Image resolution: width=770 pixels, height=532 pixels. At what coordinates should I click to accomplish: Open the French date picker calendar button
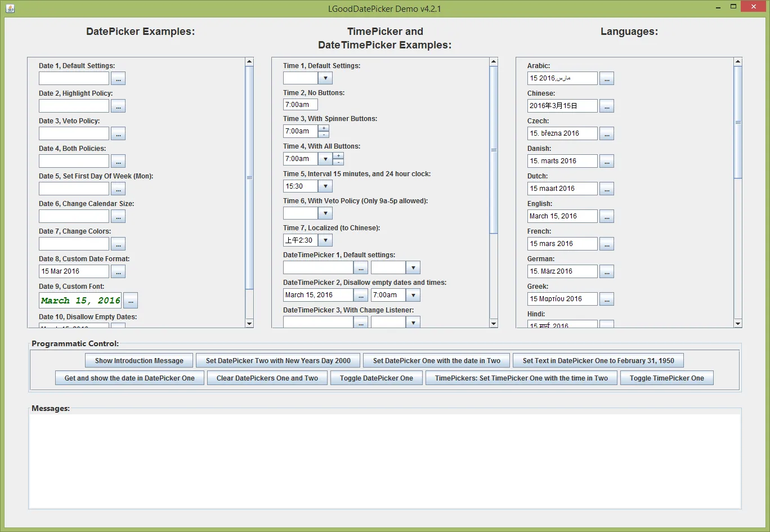coord(607,244)
